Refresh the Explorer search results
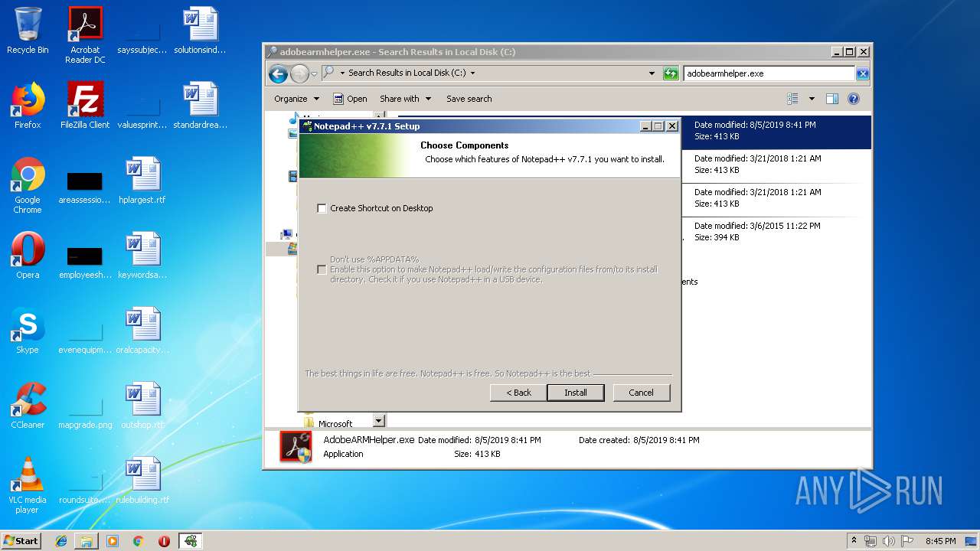The image size is (980, 551). point(671,73)
